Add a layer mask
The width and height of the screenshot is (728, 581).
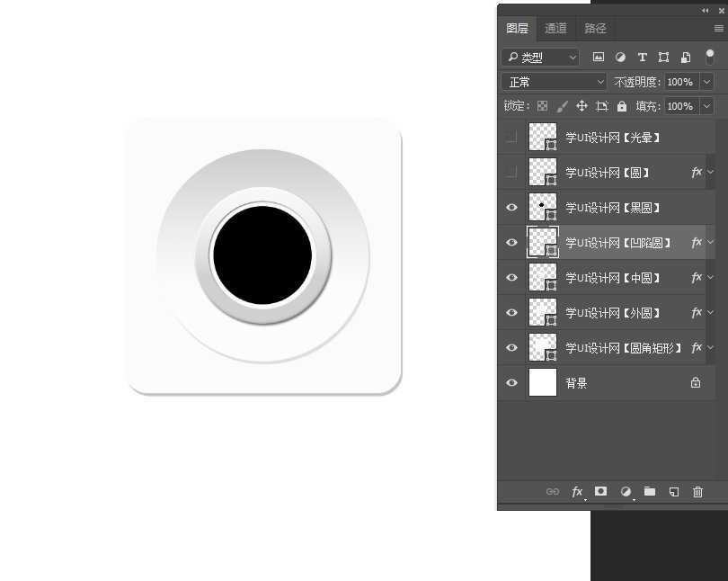(600, 492)
